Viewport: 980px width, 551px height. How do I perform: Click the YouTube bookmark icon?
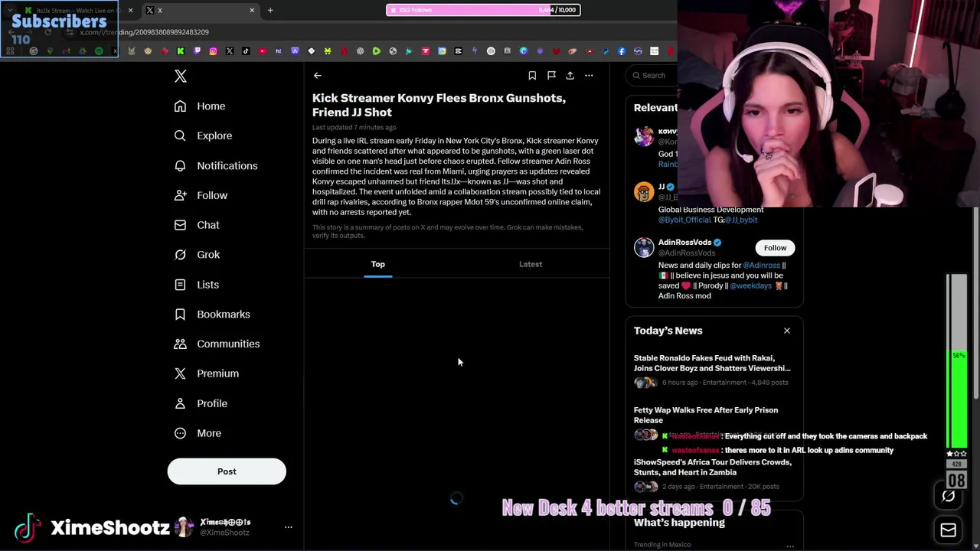pos(263,51)
